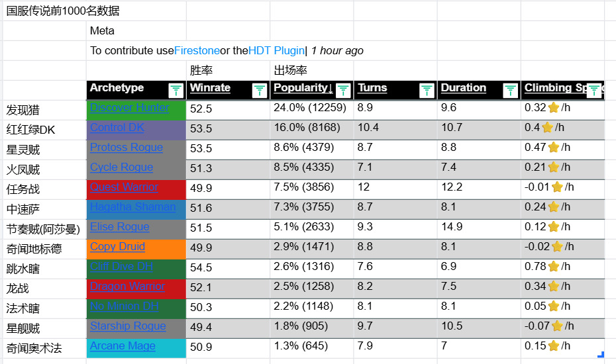Open the Climbing Speed filter icon
Viewport: 616px width, 364px height.
point(594,91)
